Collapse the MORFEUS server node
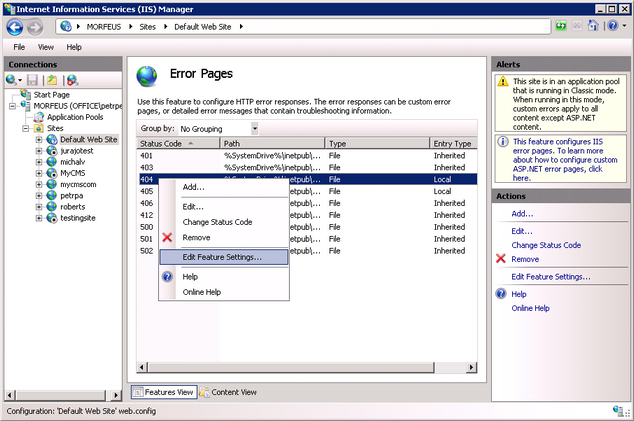The height and width of the screenshot is (421, 634). pyautogui.click(x=13, y=106)
